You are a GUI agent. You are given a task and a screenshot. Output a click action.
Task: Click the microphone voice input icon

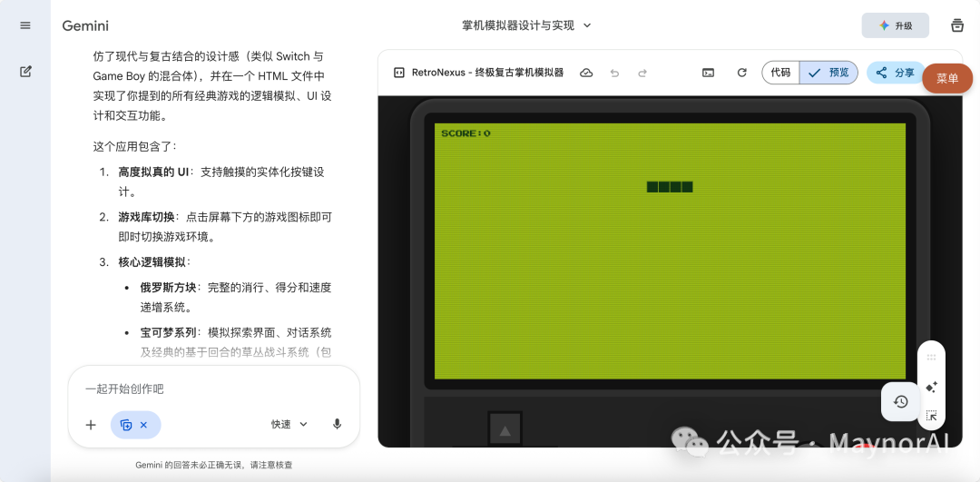point(337,425)
